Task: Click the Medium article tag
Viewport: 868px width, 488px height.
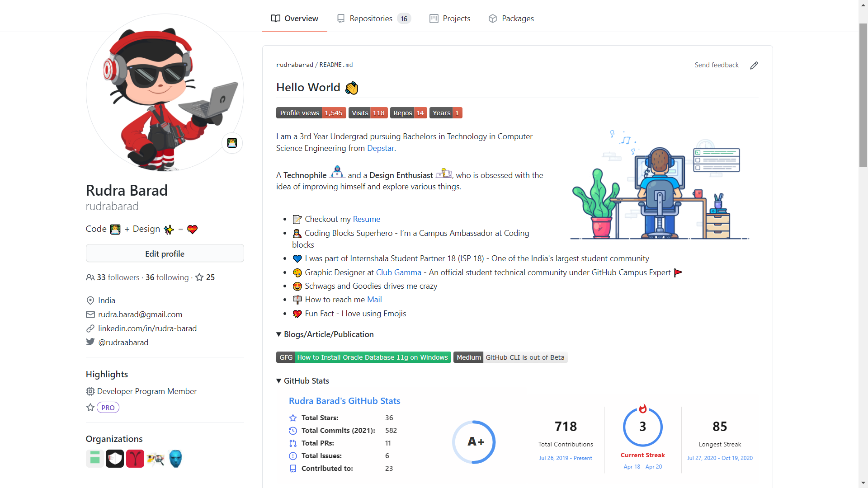Action: click(468, 357)
